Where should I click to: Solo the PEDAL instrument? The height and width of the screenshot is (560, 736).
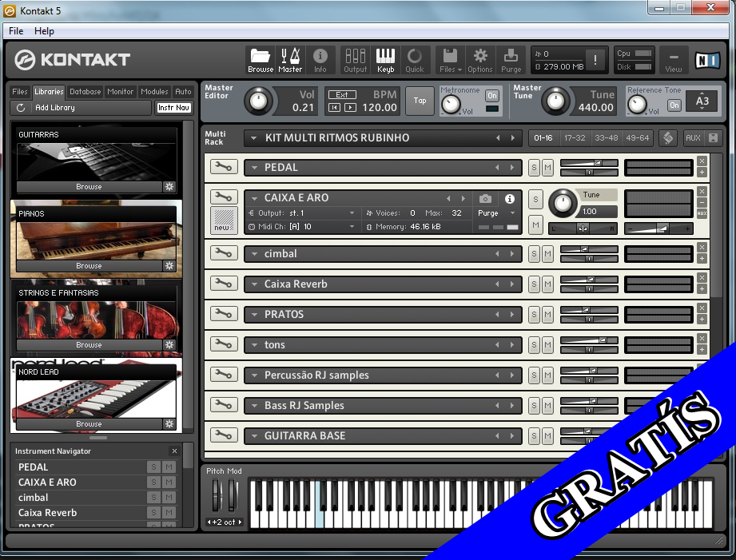534,168
